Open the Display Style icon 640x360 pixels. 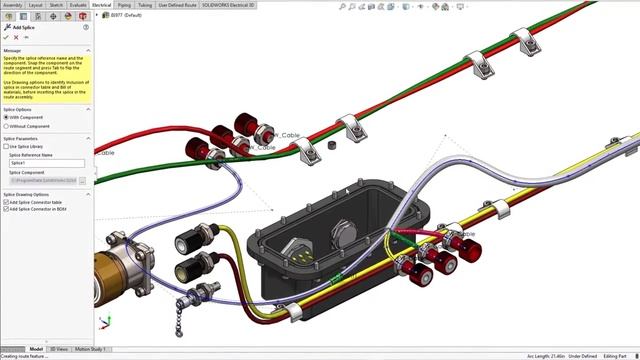[406, 7]
